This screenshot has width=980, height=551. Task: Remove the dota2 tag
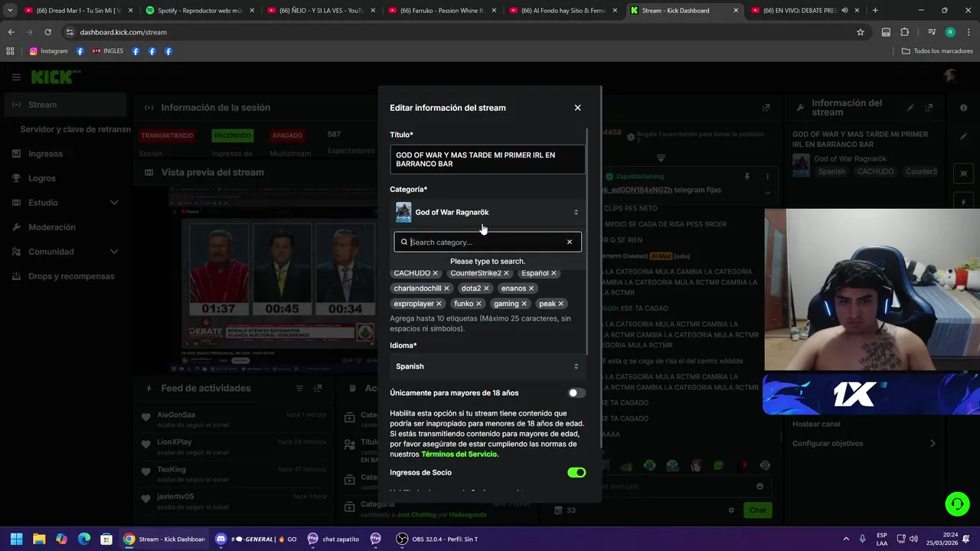[486, 289]
